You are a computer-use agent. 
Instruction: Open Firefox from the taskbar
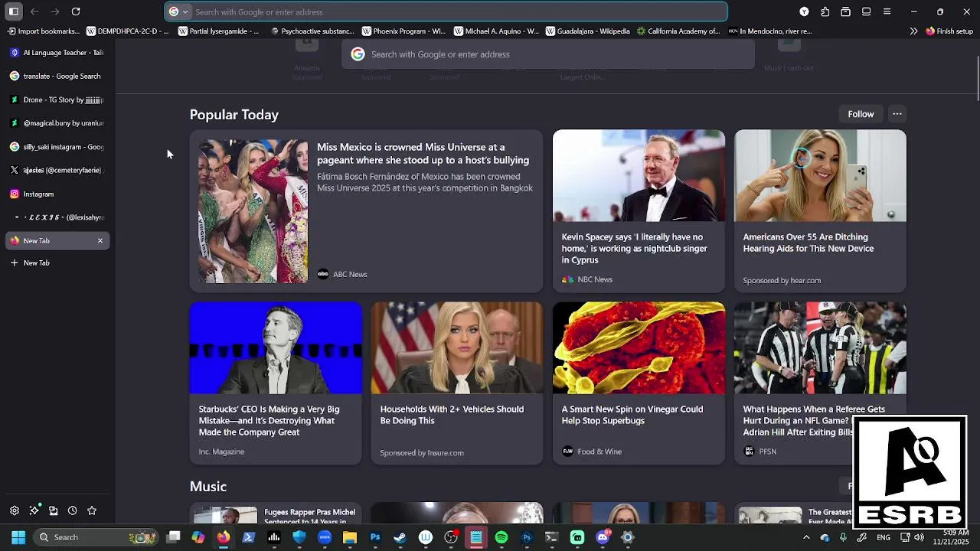pyautogui.click(x=223, y=537)
